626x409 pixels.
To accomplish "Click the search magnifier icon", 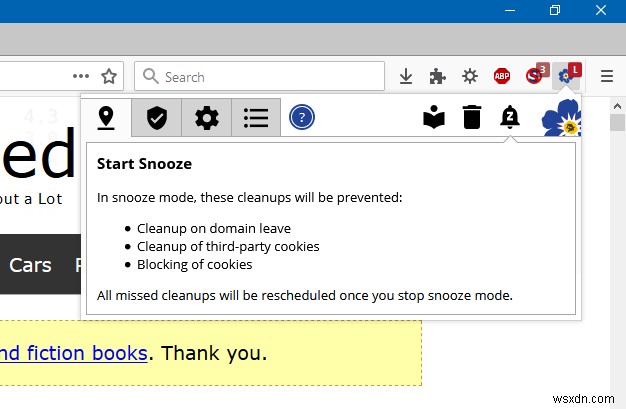I will (151, 76).
